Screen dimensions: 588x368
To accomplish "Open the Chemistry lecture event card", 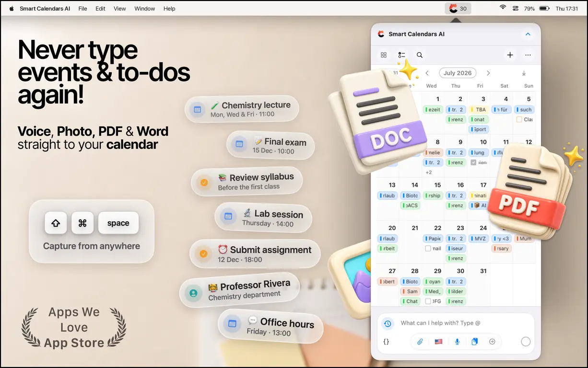I will 242,109.
